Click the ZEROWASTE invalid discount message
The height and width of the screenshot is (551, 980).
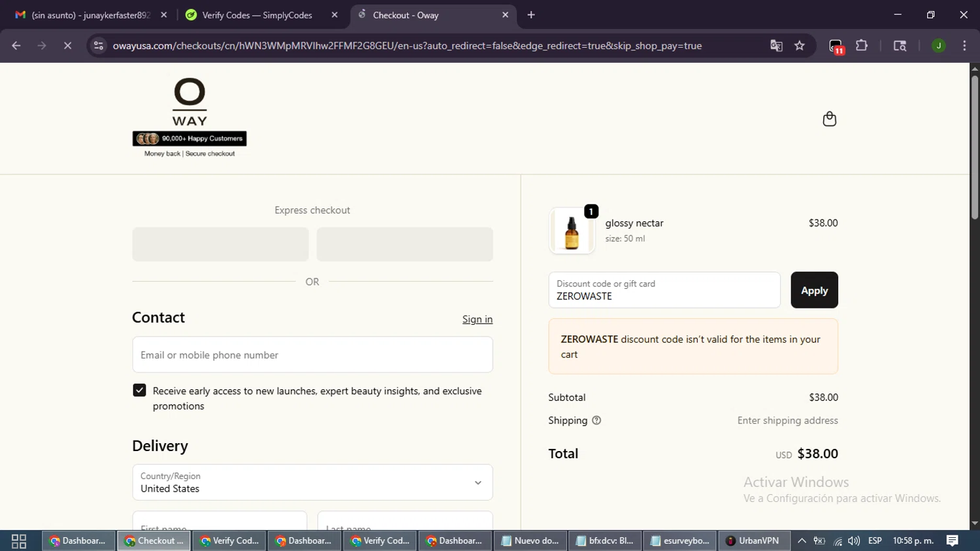pyautogui.click(x=693, y=346)
